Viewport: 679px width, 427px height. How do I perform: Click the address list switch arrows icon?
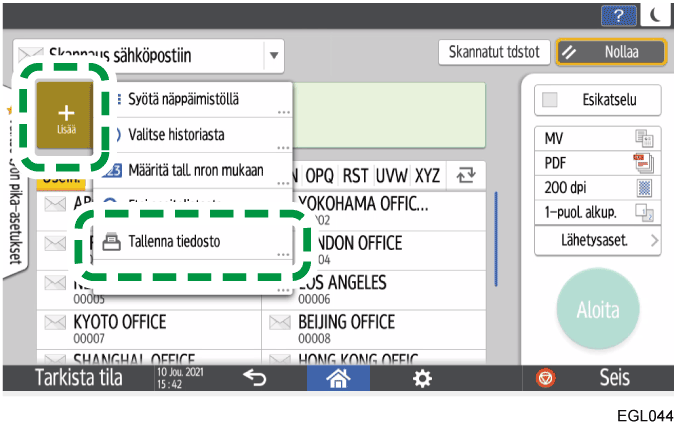click(465, 175)
